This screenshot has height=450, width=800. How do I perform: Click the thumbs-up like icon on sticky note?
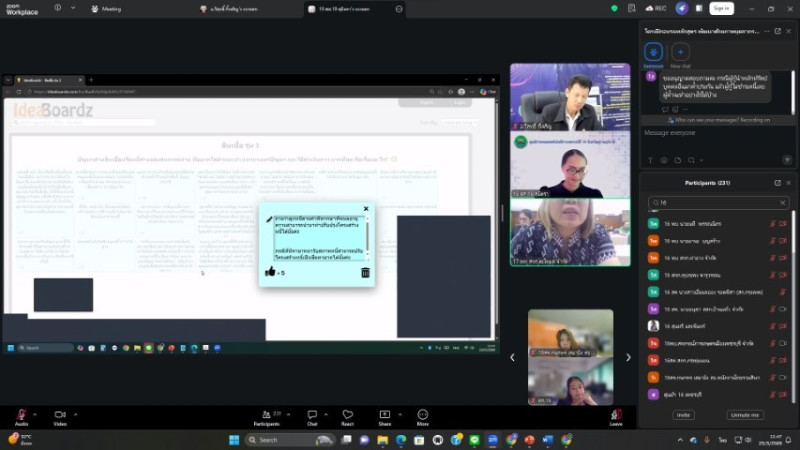270,272
